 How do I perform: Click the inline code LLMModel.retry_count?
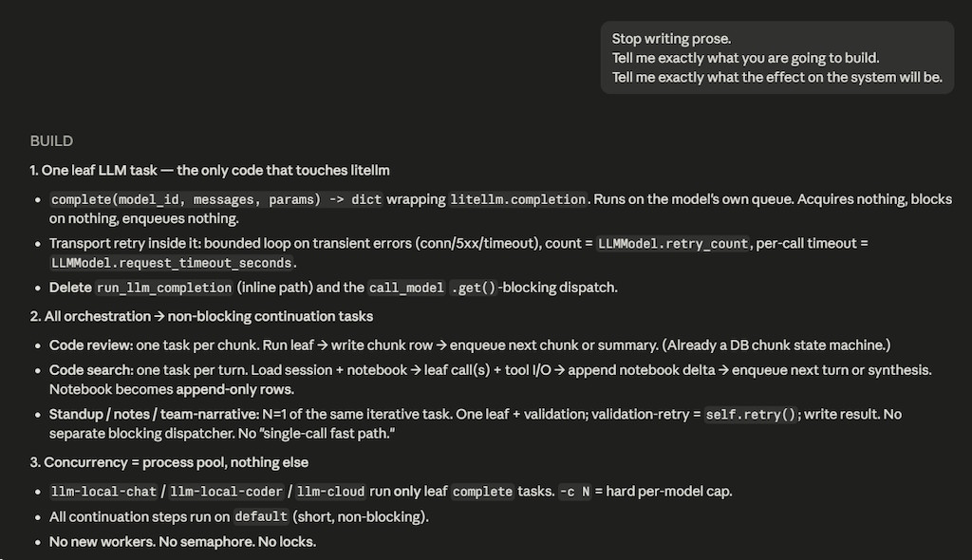pos(673,244)
